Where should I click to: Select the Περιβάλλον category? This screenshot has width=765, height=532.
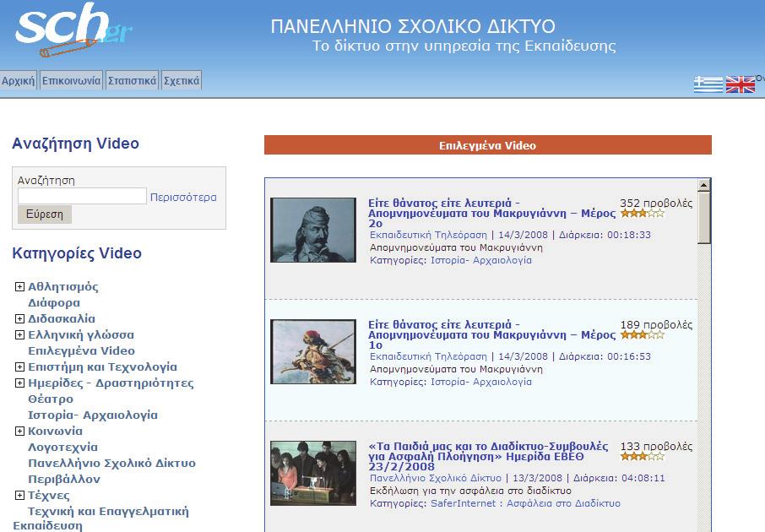[64, 480]
